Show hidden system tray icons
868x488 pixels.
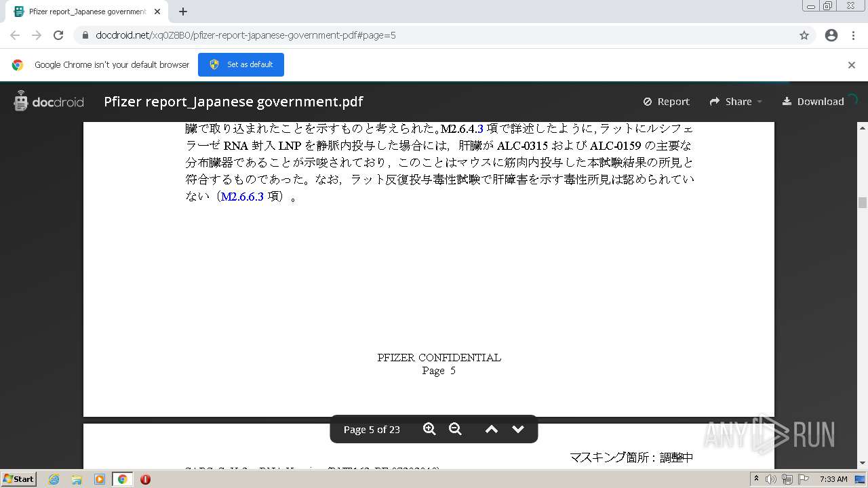(x=757, y=479)
